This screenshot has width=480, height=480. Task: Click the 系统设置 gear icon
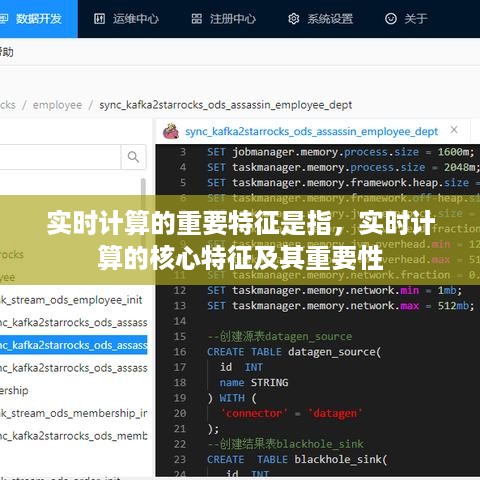tap(294, 19)
